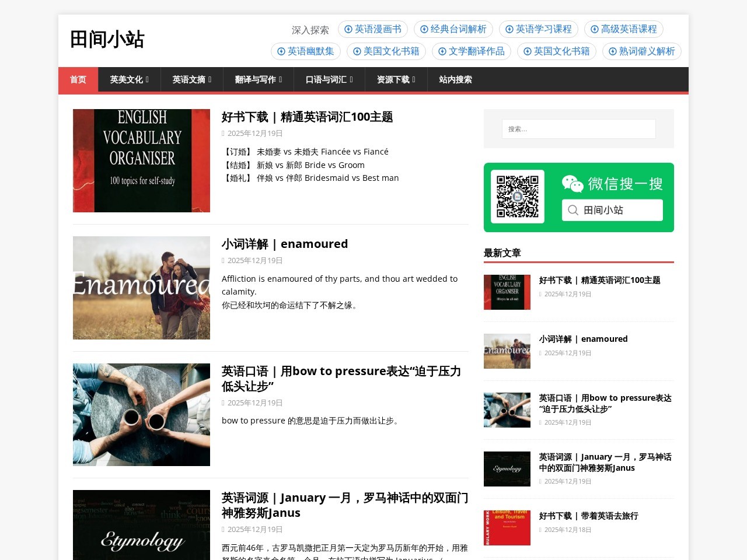Click arrow icon beside 英语漫画书 tag
The height and width of the screenshot is (560, 747).
(x=348, y=29)
